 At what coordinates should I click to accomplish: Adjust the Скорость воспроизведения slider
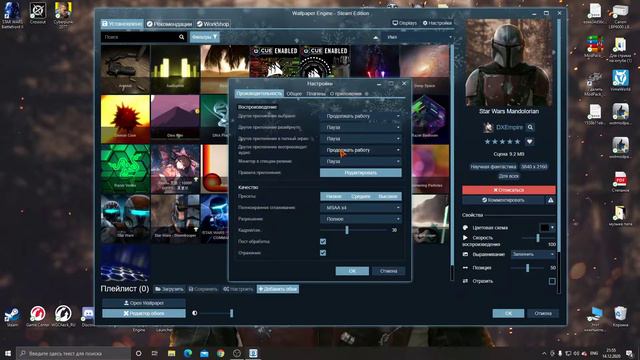pyautogui.click(x=538, y=238)
